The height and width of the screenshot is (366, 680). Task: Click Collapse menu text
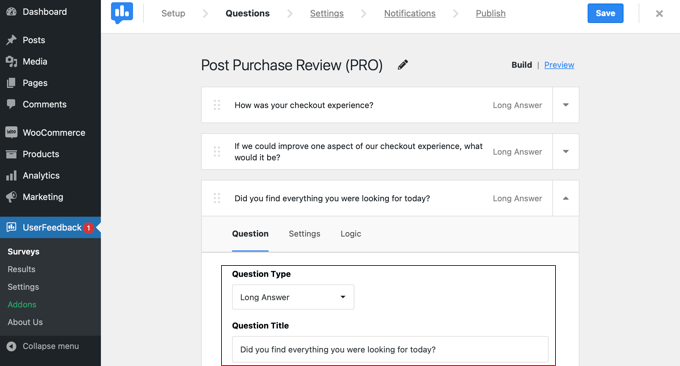click(51, 346)
